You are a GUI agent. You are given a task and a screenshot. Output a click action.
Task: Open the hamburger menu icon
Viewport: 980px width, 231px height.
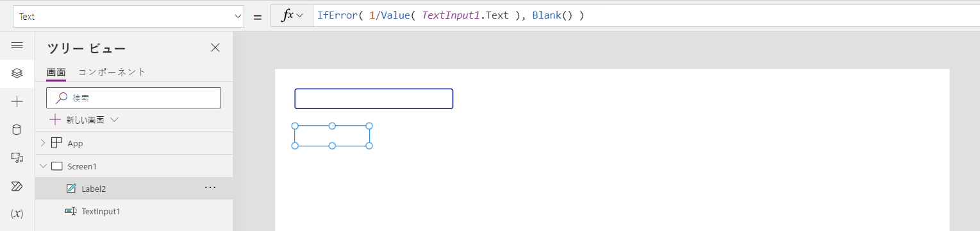click(17, 46)
